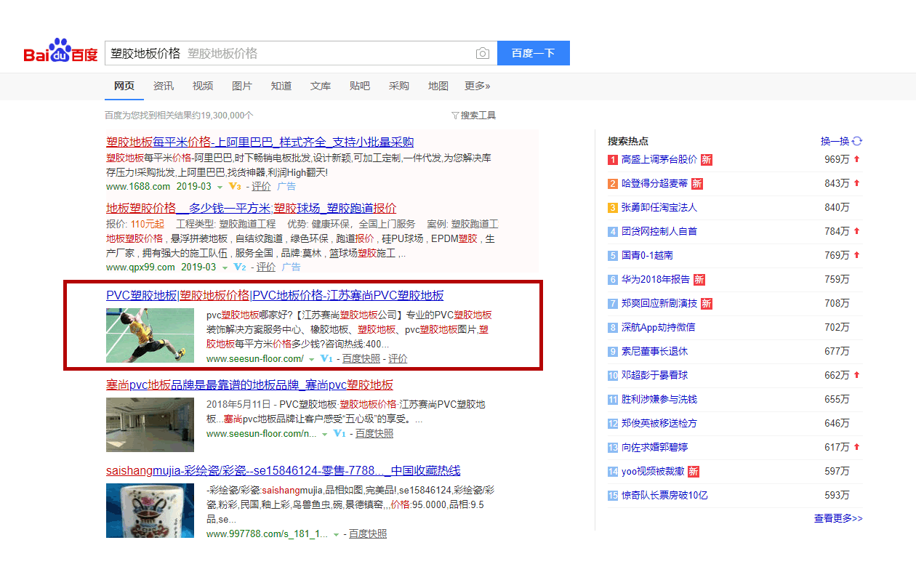This screenshot has width=916, height=588.
Task: Open 百度快照 of 997788.com result
Action: (368, 533)
